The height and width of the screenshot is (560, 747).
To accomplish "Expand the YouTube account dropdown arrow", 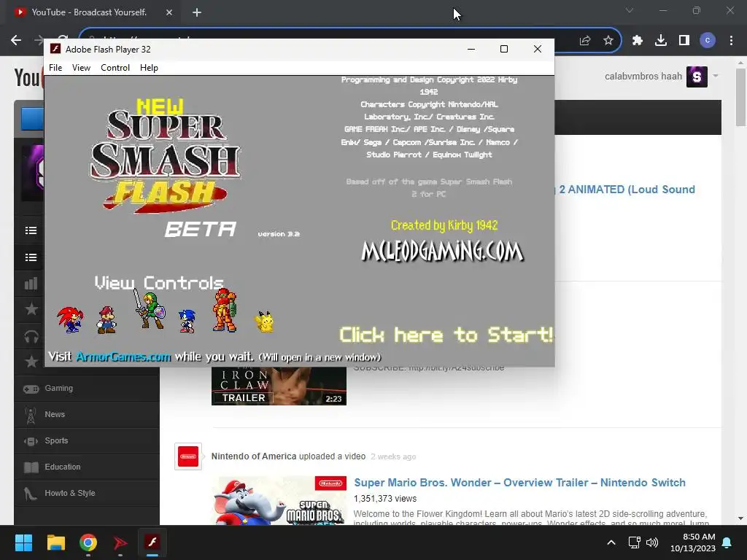I will [x=715, y=76].
